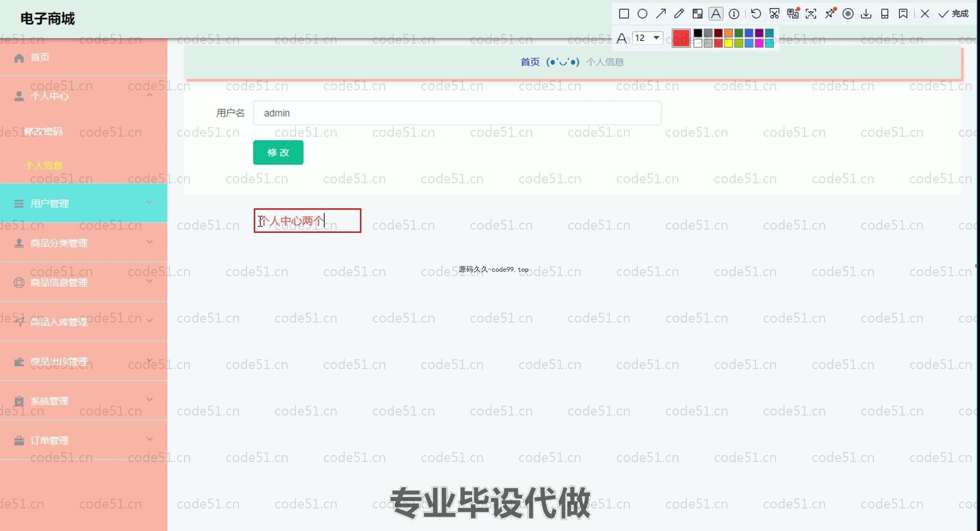The image size is (980, 531).
Task: Open the 商品信息管理 menu label
Action: click(59, 282)
